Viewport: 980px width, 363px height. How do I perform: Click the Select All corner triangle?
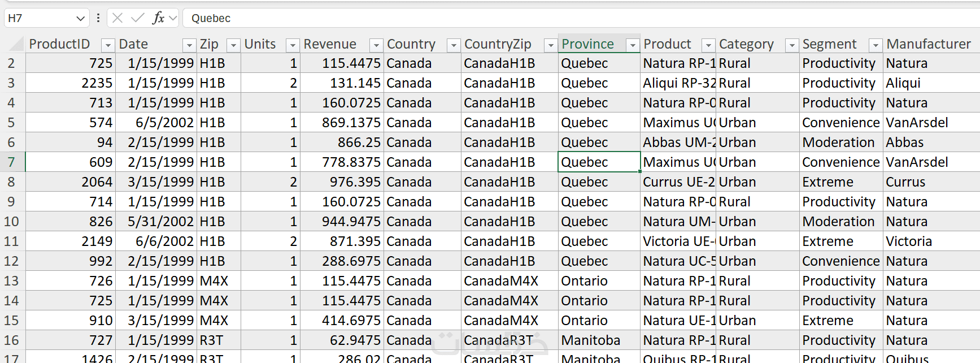[x=18, y=44]
